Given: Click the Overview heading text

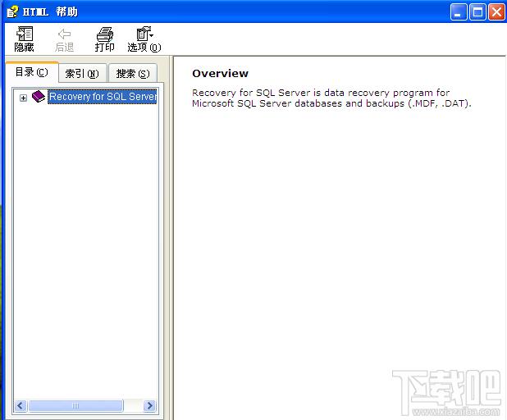Looking at the screenshot, I should tap(220, 73).
